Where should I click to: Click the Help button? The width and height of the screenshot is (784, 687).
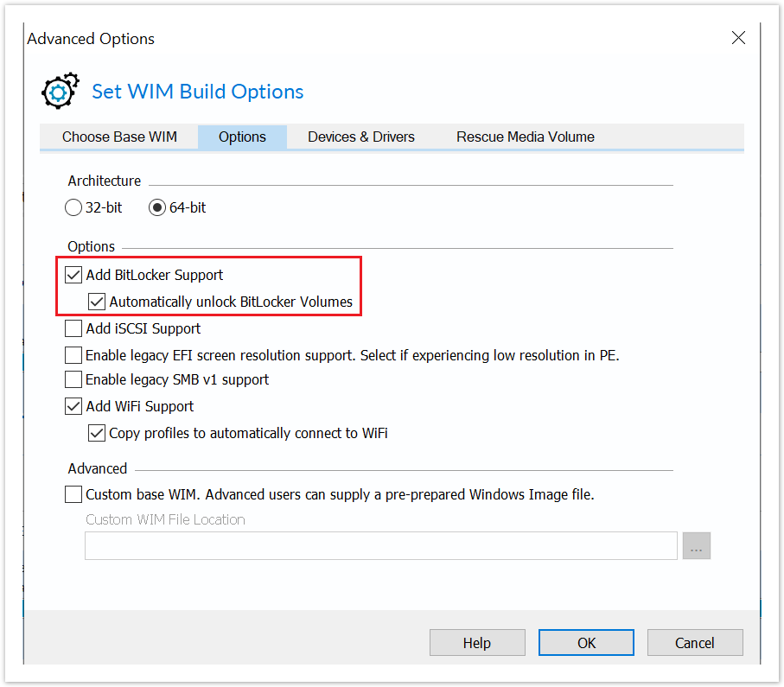(477, 643)
